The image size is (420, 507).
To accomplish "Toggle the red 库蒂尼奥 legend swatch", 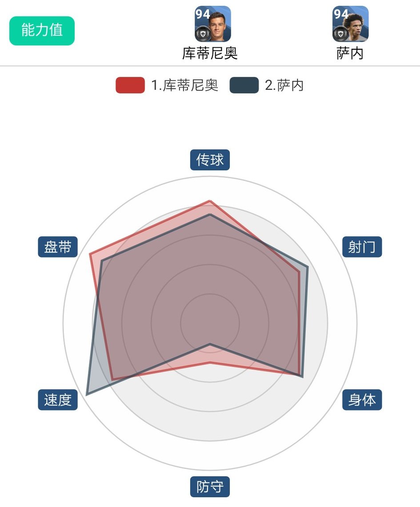I will 130,85.
